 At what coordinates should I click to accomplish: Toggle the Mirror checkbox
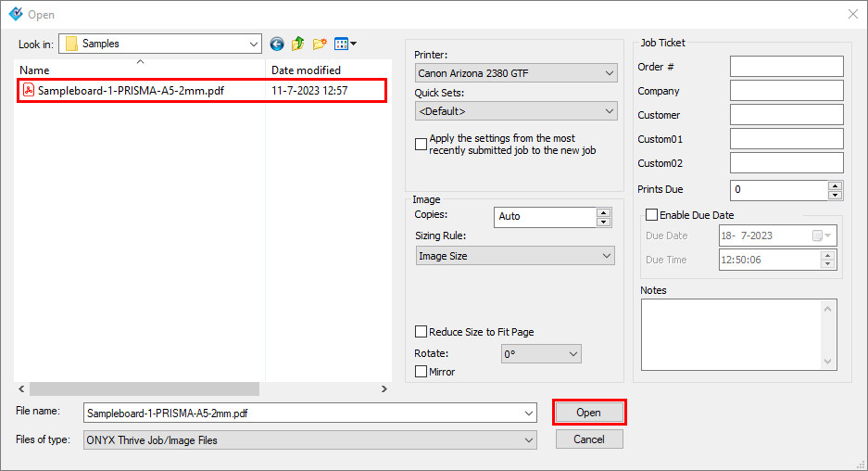click(421, 372)
